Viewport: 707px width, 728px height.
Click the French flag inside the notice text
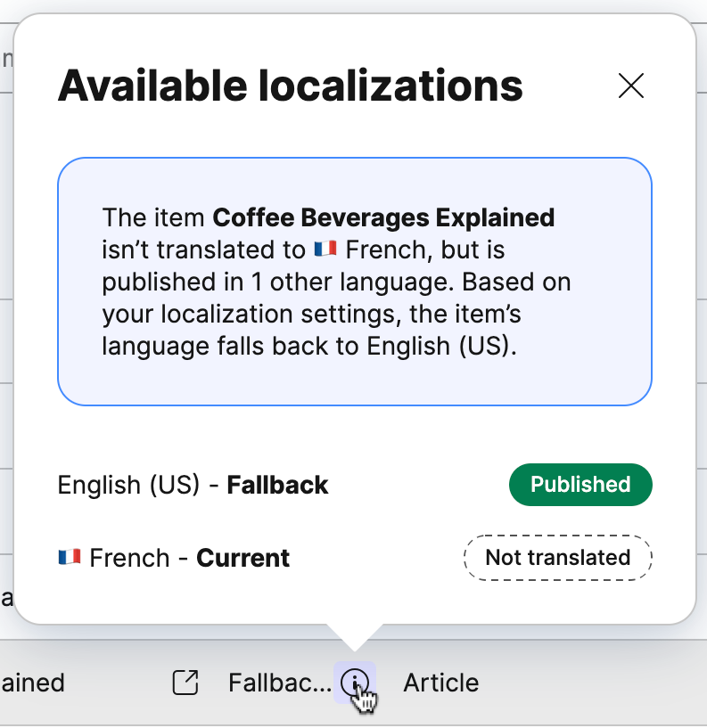click(x=327, y=249)
